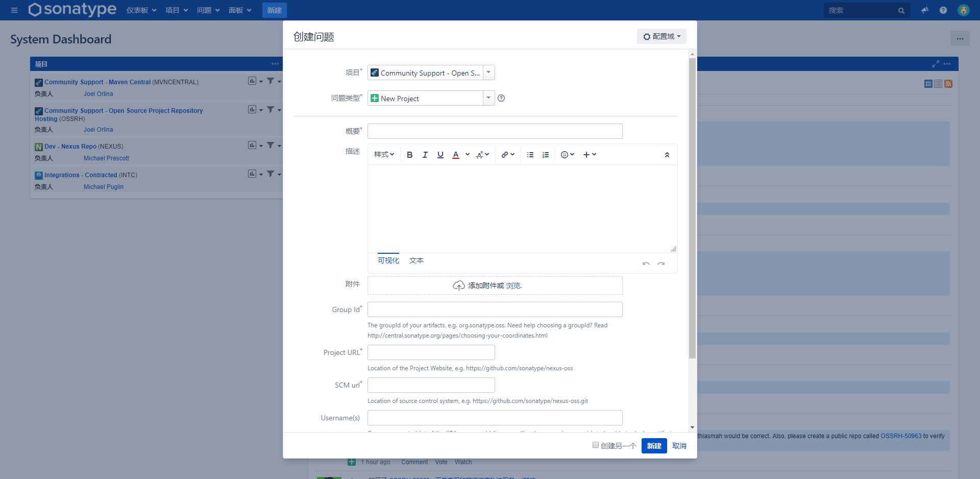Open the 样式 text style dropdown
Viewport: 980px width, 479px height.
pos(384,155)
